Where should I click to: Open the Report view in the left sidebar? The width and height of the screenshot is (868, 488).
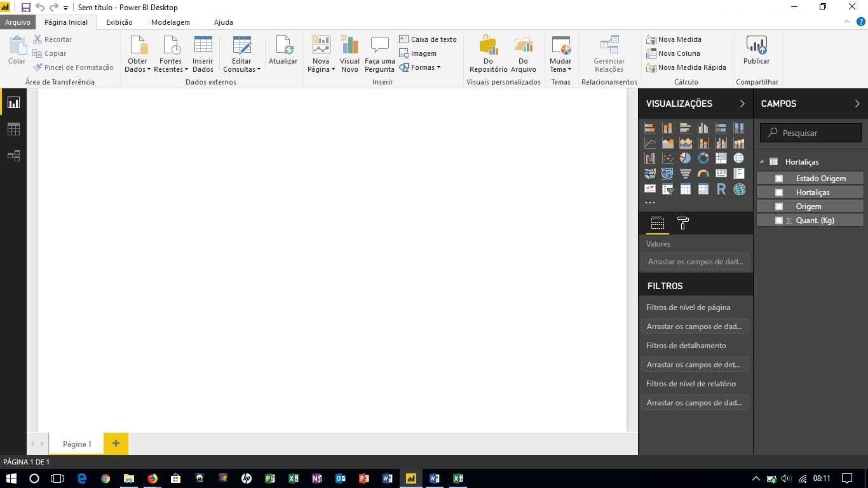[x=13, y=102]
